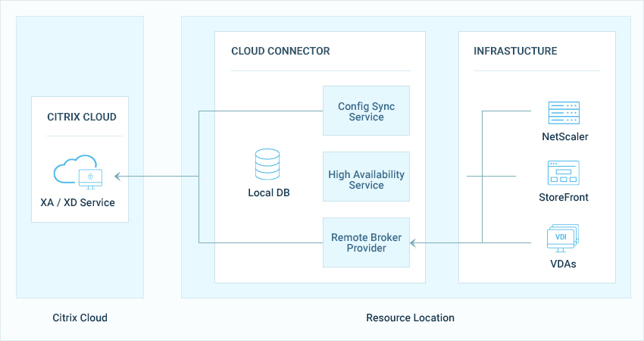Image resolution: width=644 pixels, height=341 pixels.
Task: Click the NetScaler label
Action: (565, 137)
